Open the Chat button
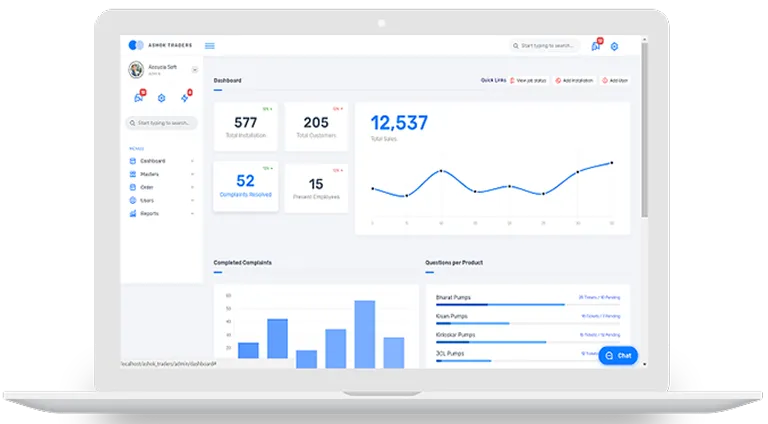768x424 pixels. pyautogui.click(x=618, y=355)
